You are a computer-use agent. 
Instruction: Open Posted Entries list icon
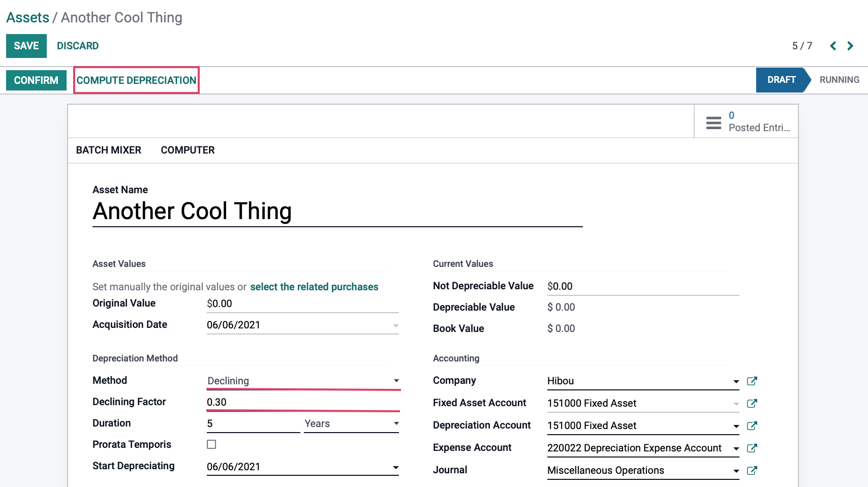coord(714,123)
